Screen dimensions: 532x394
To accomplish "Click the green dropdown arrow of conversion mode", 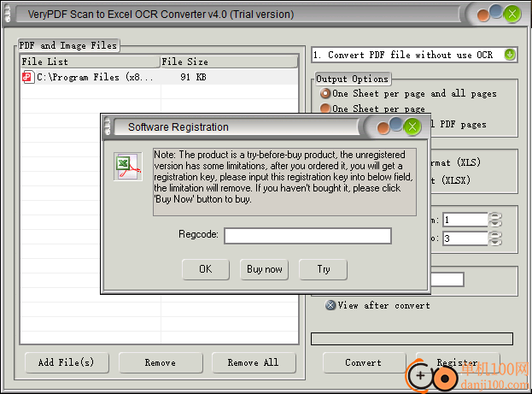I will 509,55.
